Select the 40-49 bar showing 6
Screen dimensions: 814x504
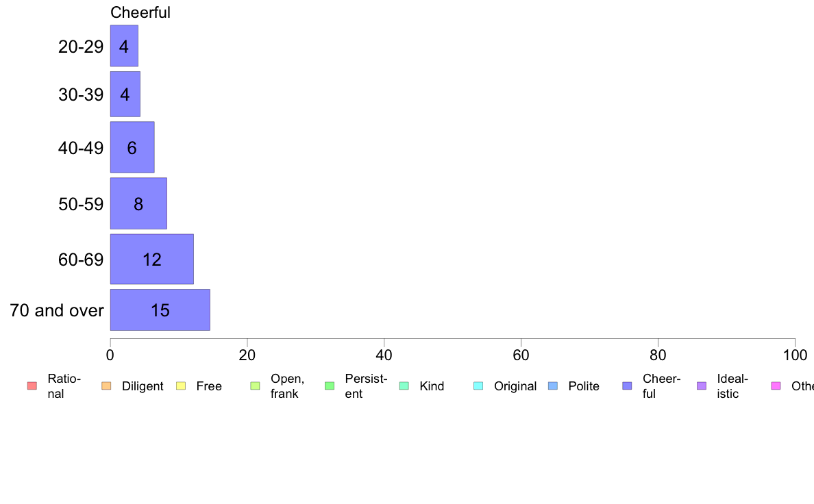(x=132, y=147)
